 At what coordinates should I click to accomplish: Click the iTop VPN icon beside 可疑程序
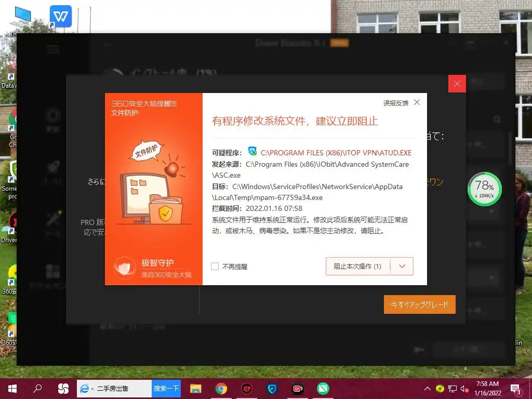(252, 151)
